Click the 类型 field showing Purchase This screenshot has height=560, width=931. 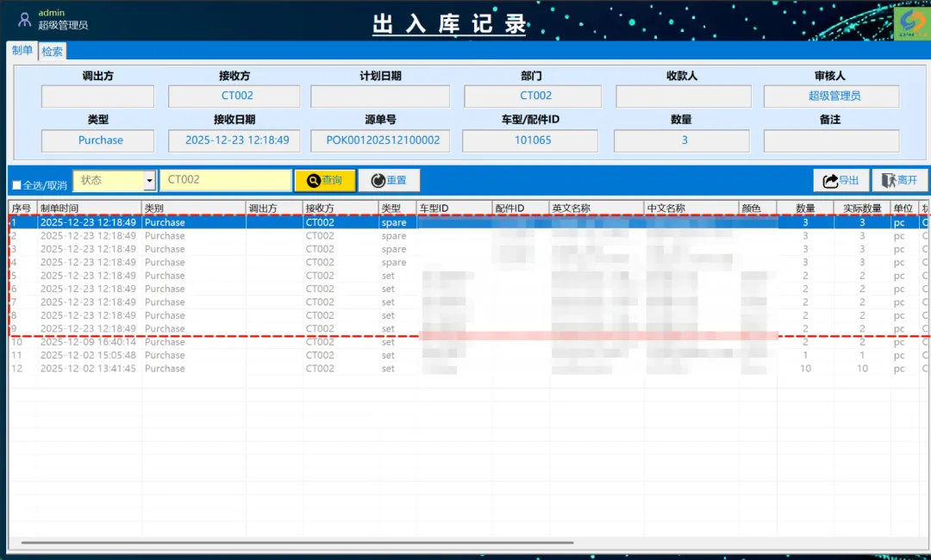point(97,140)
